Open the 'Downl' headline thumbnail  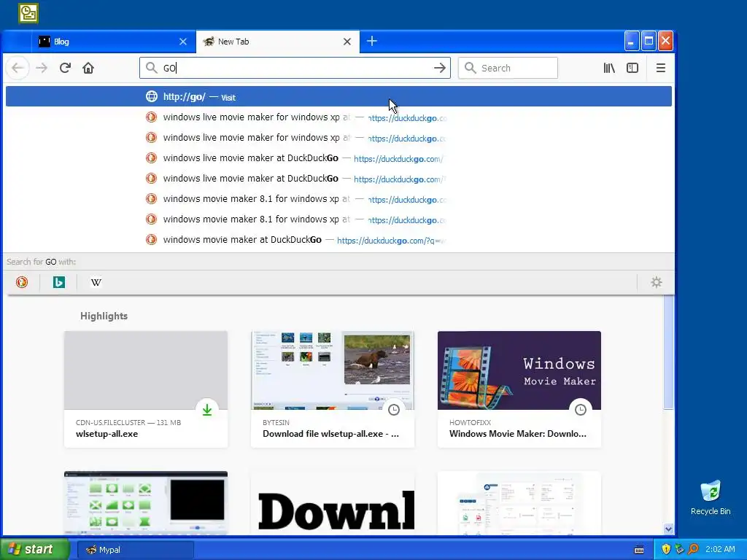[333, 503]
